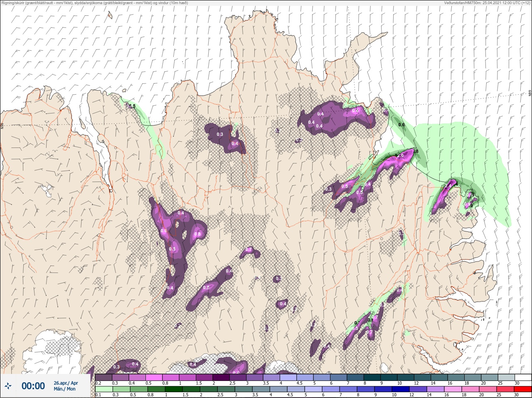
Task: Click the Mán./ Mon weekday label
Action: pyautogui.click(x=64, y=389)
